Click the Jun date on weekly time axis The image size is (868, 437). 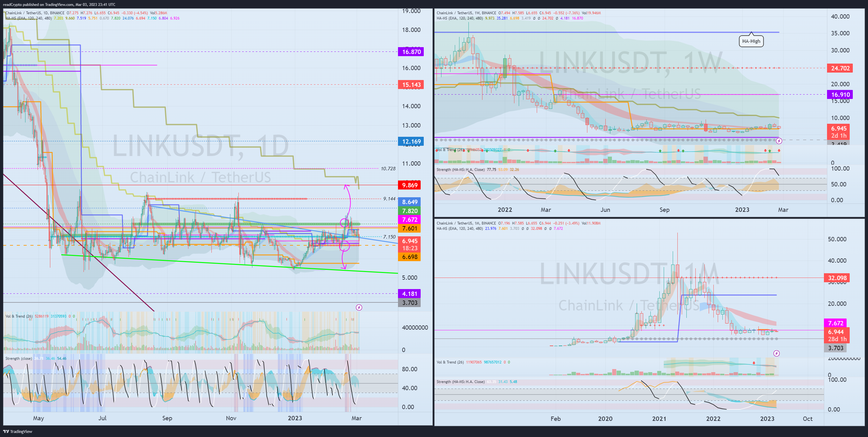point(605,210)
